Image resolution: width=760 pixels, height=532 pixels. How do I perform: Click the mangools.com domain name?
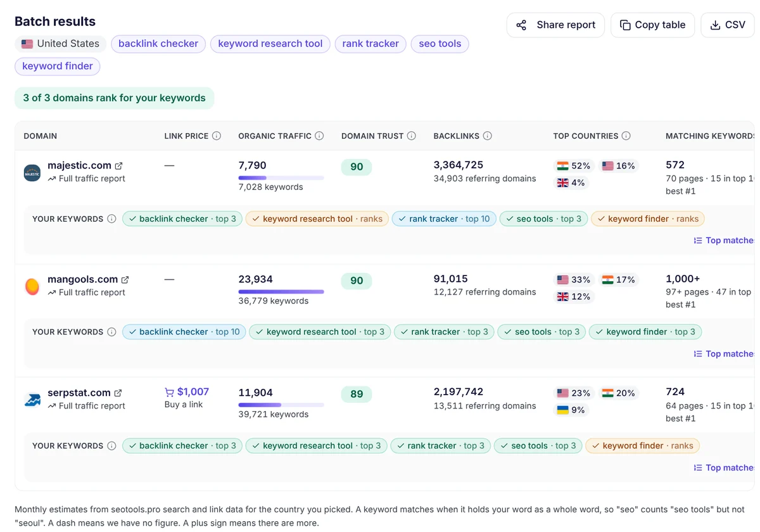(82, 279)
